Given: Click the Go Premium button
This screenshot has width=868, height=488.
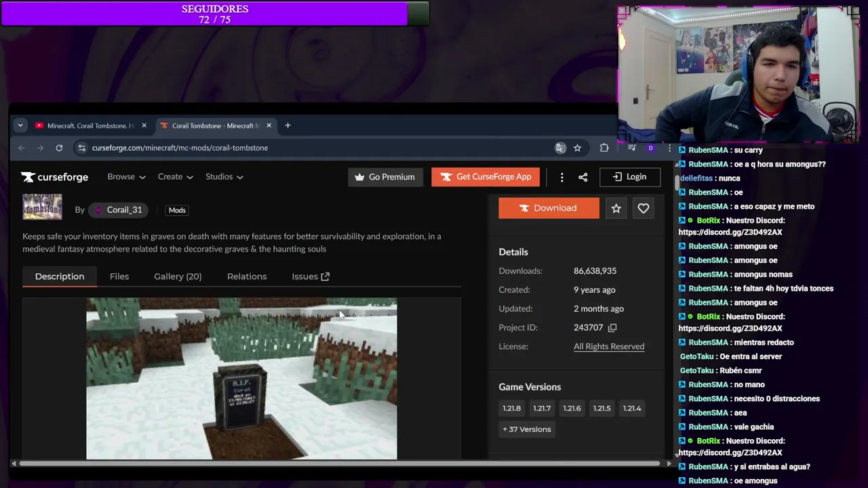Looking at the screenshot, I should tap(385, 177).
